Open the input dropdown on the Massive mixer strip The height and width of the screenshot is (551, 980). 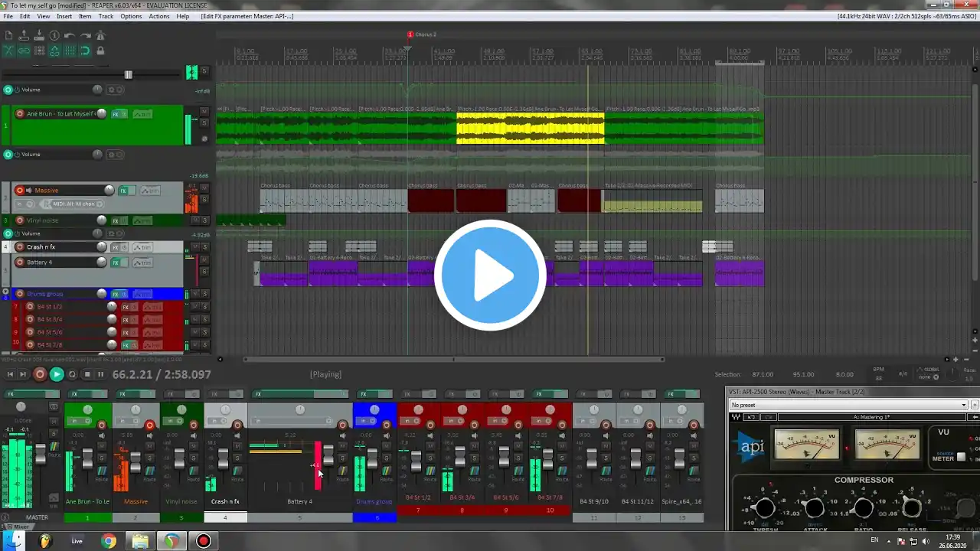[126, 422]
